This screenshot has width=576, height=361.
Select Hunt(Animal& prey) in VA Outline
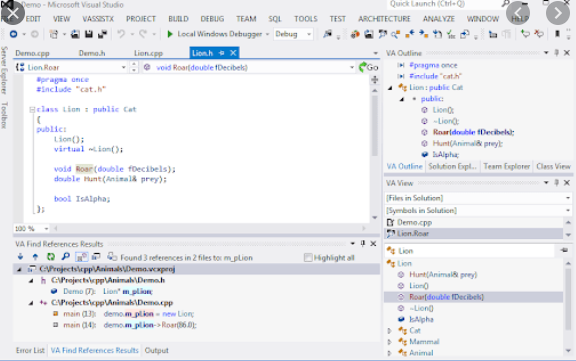[467, 143]
